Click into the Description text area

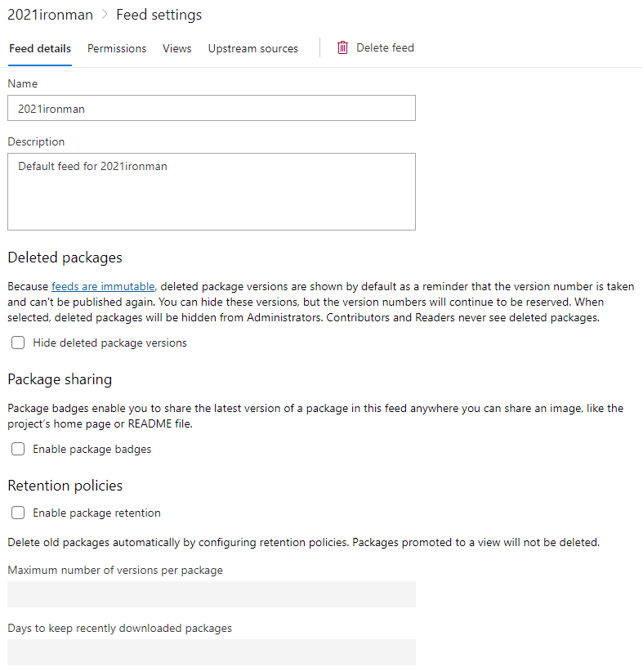point(211,191)
